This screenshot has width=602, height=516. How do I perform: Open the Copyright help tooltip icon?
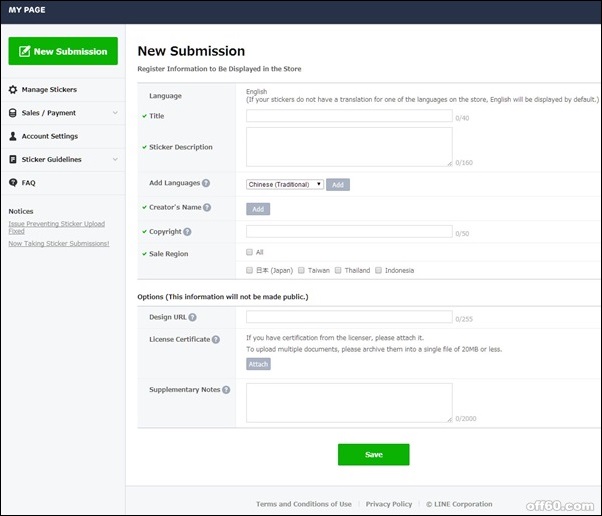point(187,232)
